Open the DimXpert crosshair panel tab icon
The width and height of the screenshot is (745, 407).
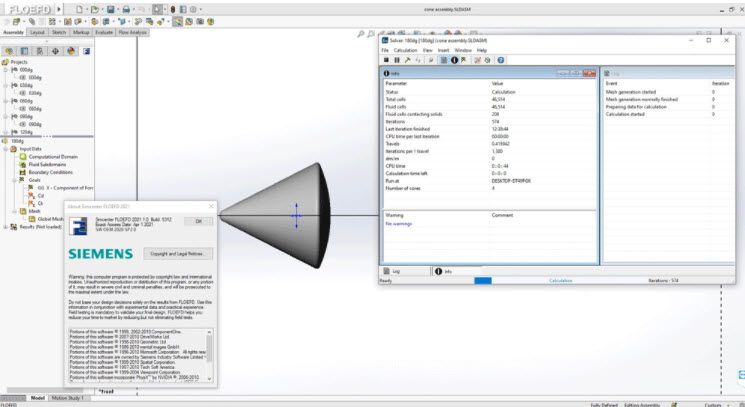(55, 51)
